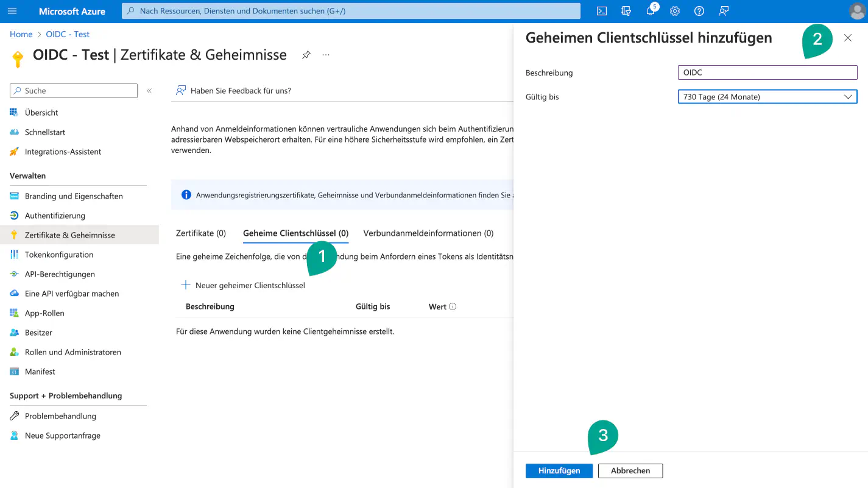Launch Cloud Shell from the top bar

pos(601,11)
